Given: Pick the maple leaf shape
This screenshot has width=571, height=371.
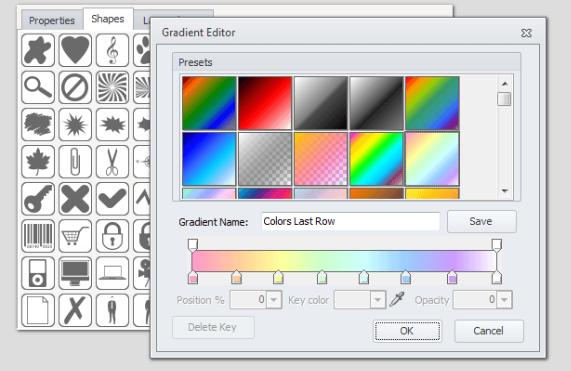Looking at the screenshot, I should pyautogui.click(x=38, y=161).
